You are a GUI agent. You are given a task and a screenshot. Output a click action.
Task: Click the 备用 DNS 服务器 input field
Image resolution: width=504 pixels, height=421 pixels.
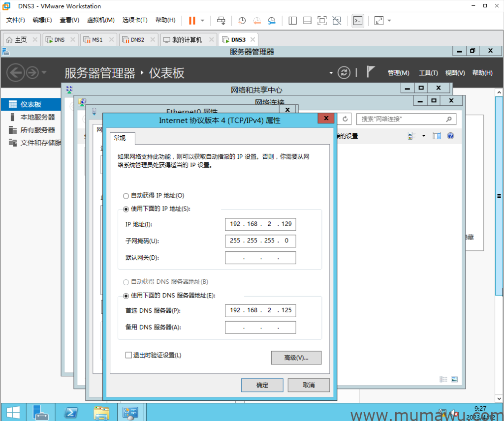pyautogui.click(x=260, y=328)
